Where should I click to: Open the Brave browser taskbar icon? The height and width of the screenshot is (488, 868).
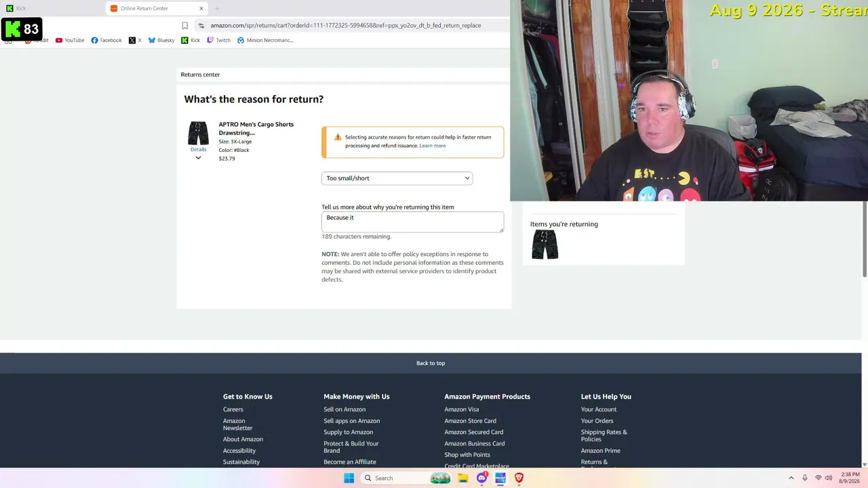pos(519,478)
